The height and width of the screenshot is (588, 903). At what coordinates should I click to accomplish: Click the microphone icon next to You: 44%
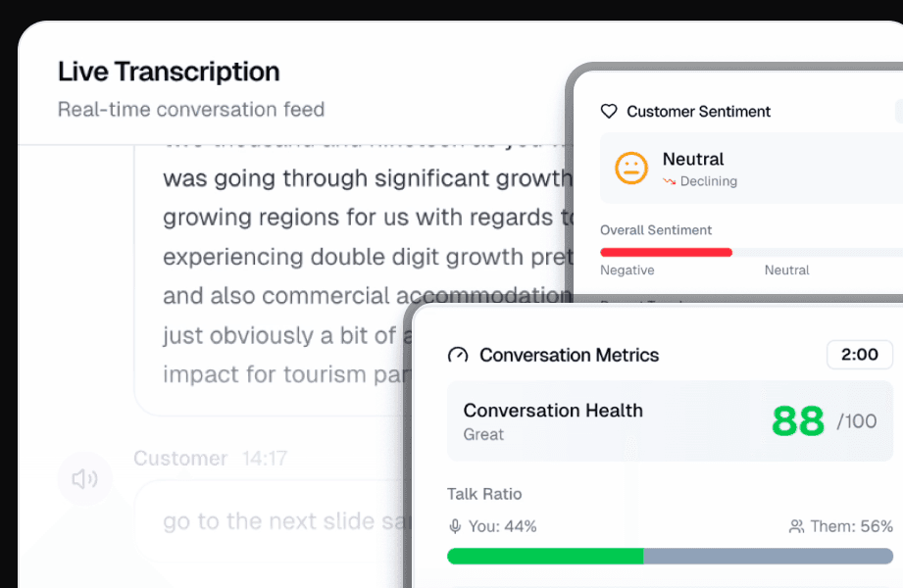pyautogui.click(x=455, y=526)
